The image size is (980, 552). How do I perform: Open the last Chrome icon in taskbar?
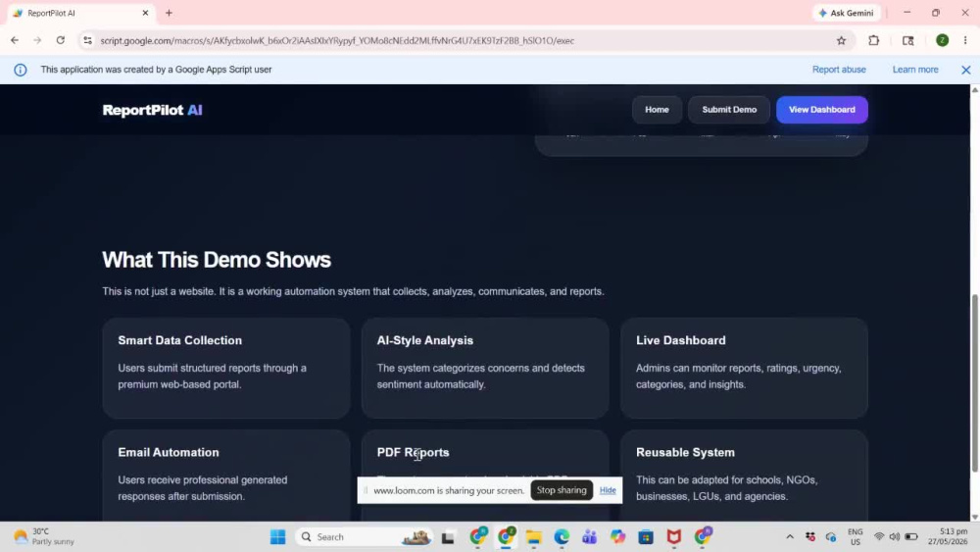[703, 536]
